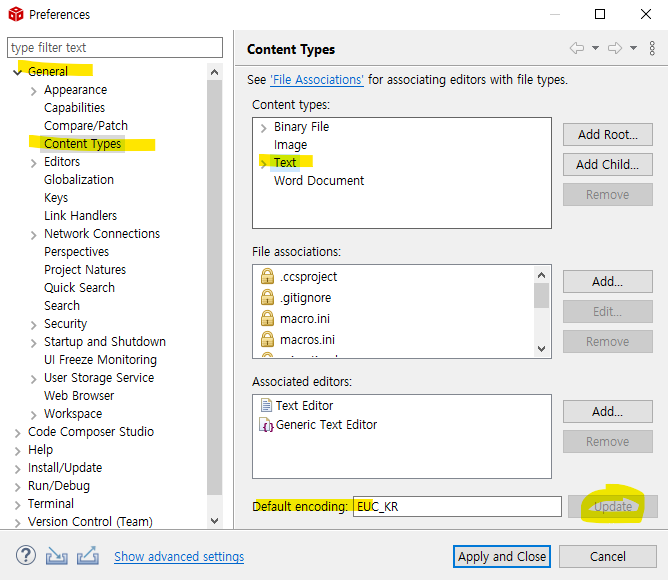Select Project Natures in the tree
Image resolution: width=668 pixels, height=580 pixels.
click(x=85, y=269)
